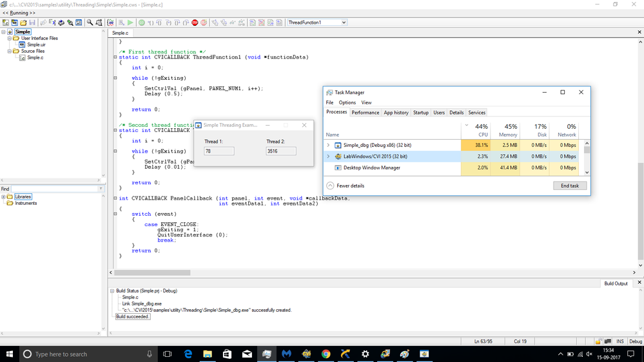644x362 pixels.
Task: Click the green Continue execution arrow icon
Action: [x=130, y=23]
